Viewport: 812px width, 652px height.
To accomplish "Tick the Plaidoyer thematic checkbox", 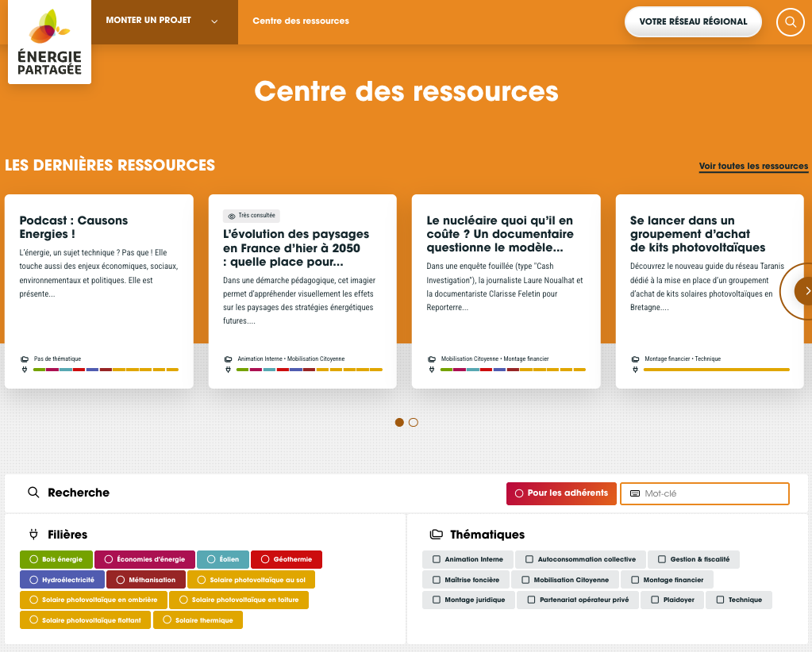I will click(655, 600).
